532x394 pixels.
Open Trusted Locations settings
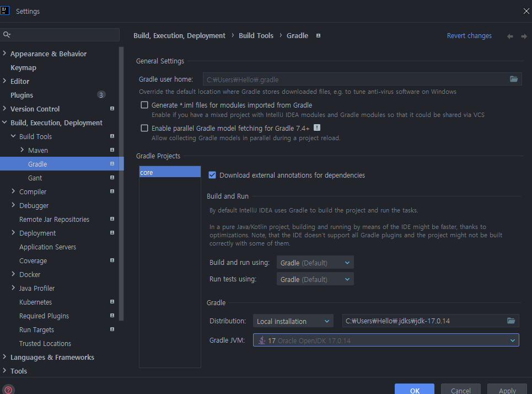point(45,343)
